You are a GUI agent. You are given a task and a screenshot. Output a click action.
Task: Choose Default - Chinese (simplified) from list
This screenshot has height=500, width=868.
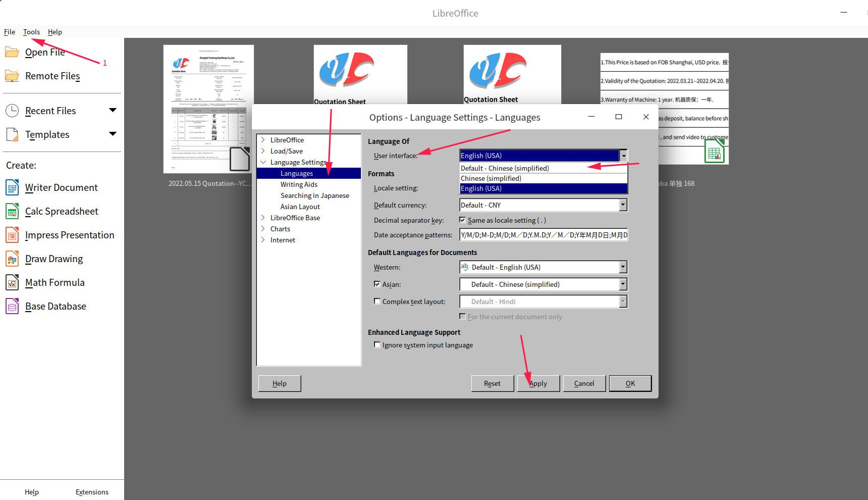(544, 168)
